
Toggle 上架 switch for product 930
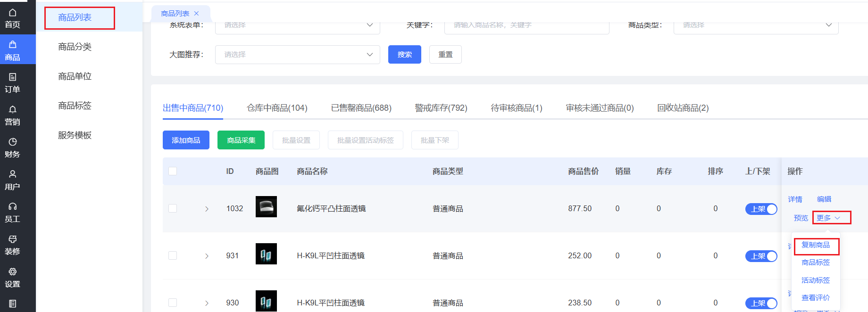(x=761, y=303)
